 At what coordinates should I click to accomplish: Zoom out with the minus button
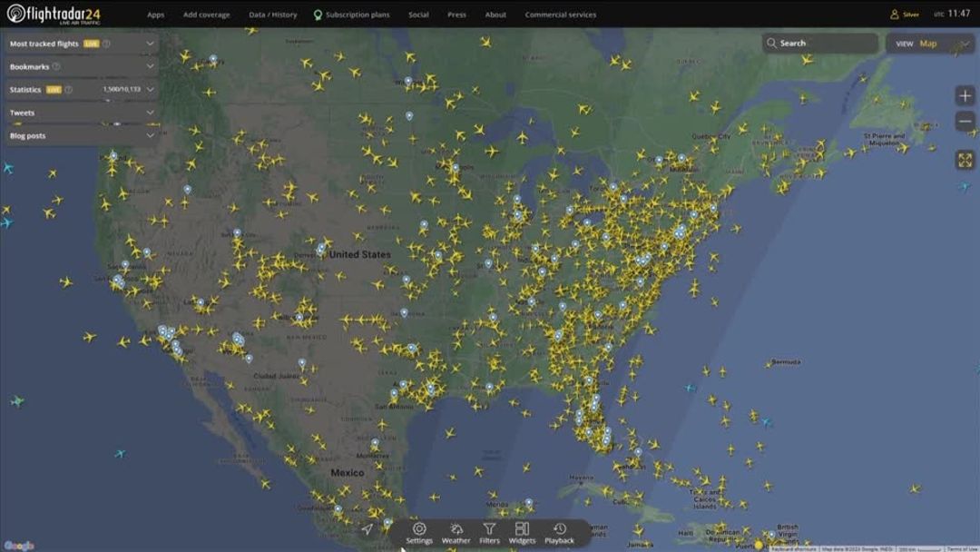coord(965,122)
